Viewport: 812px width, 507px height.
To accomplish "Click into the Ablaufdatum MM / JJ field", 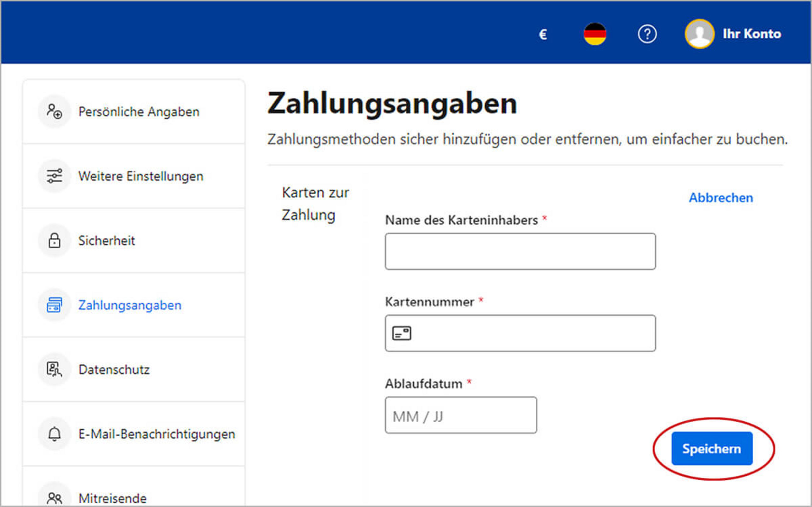I will point(460,415).
